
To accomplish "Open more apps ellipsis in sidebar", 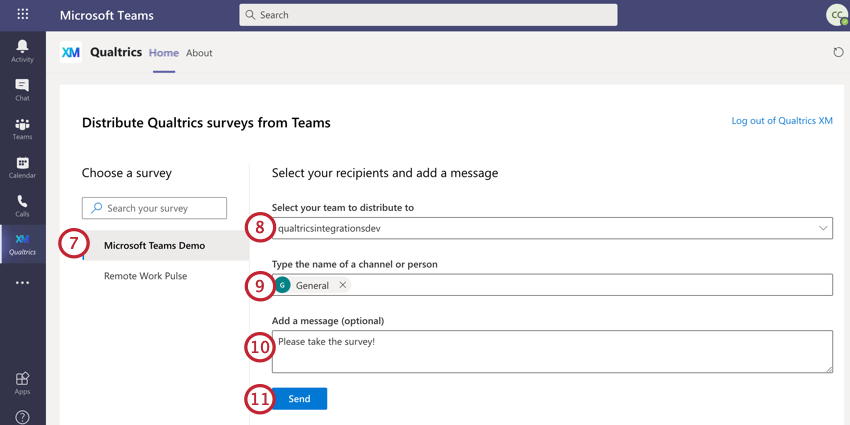I will pyautogui.click(x=22, y=282).
